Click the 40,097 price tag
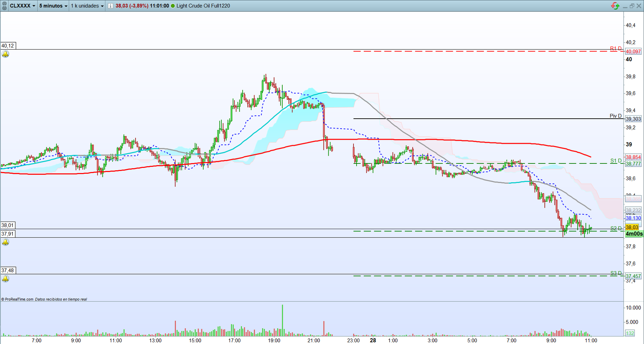Viewport: 644px width, 344px height. 633,52
